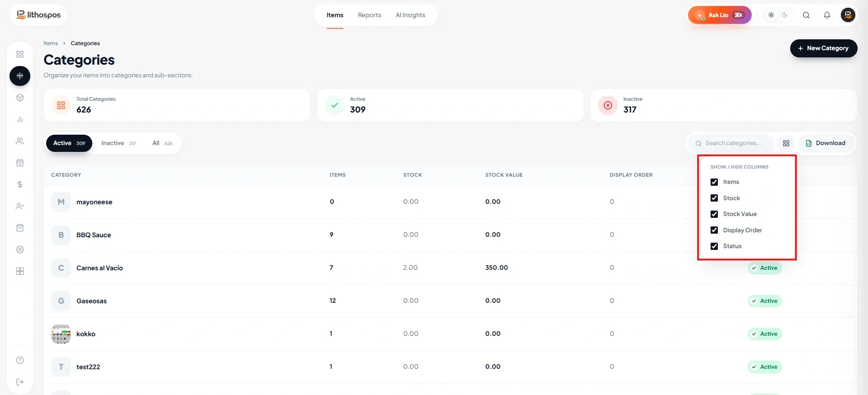
Task: Click the lithospos logo
Action: [38, 15]
